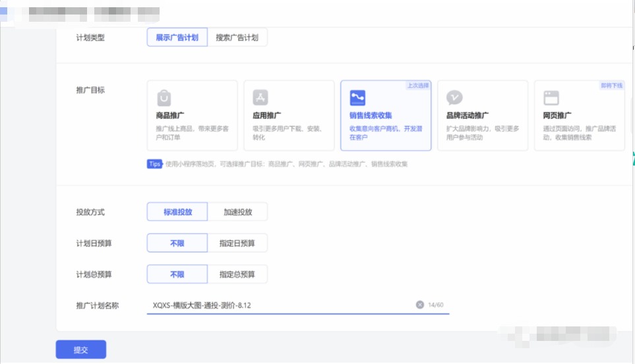Image resolution: width=635 pixels, height=364 pixels.
Task: Click the 提交 submit button
Action: 81,349
